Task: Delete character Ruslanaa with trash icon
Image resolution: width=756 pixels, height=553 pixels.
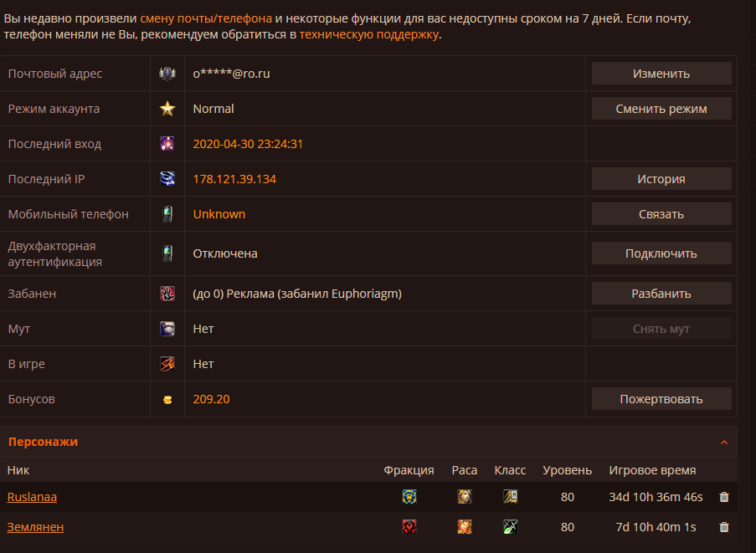Action: [724, 497]
